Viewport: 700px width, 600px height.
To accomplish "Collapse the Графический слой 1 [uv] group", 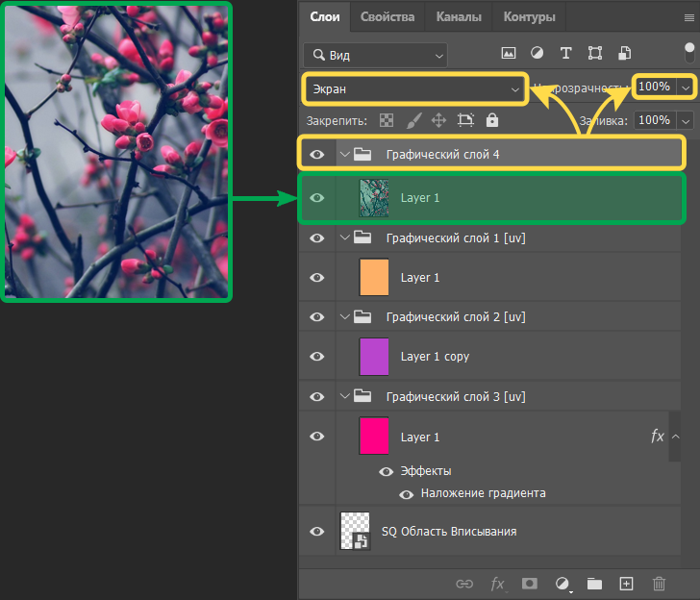I will point(345,237).
